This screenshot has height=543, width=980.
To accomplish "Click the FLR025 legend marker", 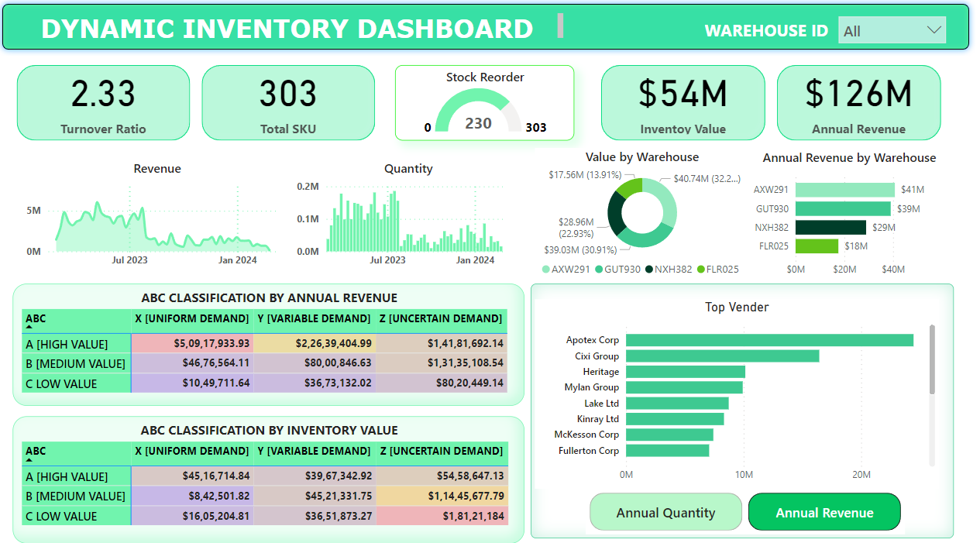I will click(701, 270).
